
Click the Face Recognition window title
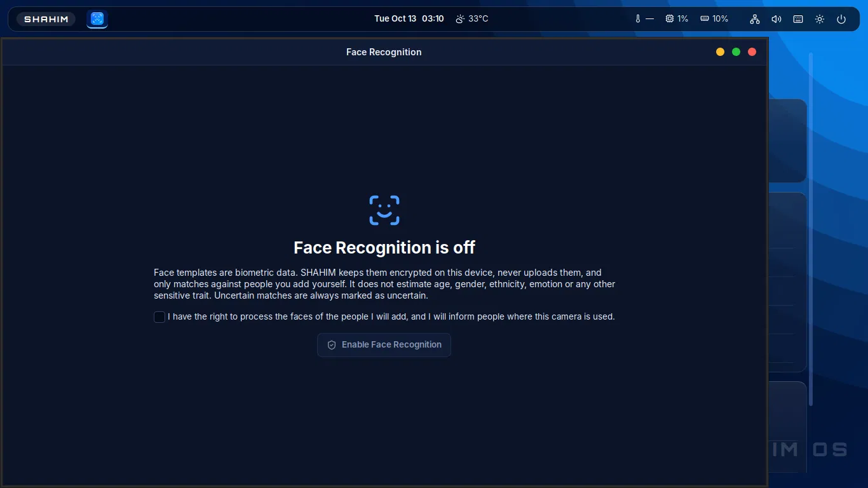tap(384, 52)
